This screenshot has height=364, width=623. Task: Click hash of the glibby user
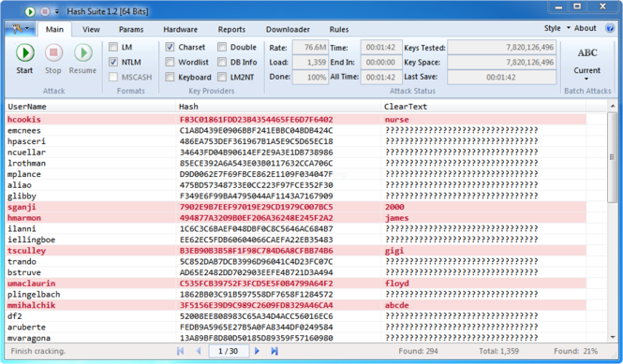[x=257, y=196]
